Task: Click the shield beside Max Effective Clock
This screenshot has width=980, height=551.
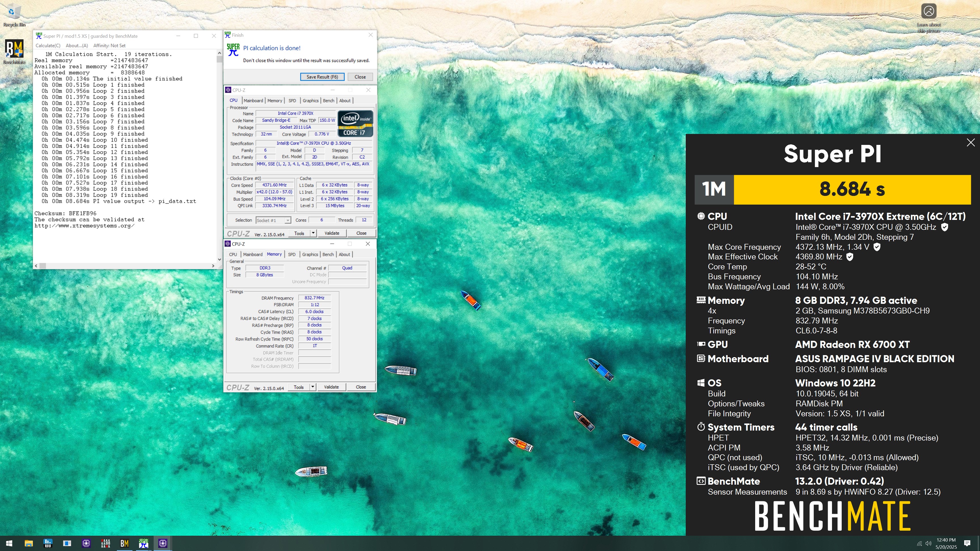Action: [x=850, y=257]
